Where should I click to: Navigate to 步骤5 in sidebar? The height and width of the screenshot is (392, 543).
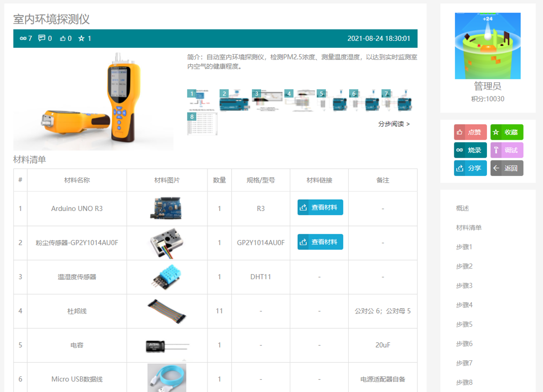[464, 324]
